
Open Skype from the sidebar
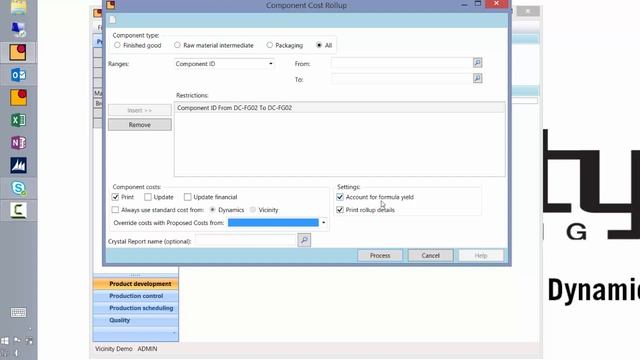point(18,188)
